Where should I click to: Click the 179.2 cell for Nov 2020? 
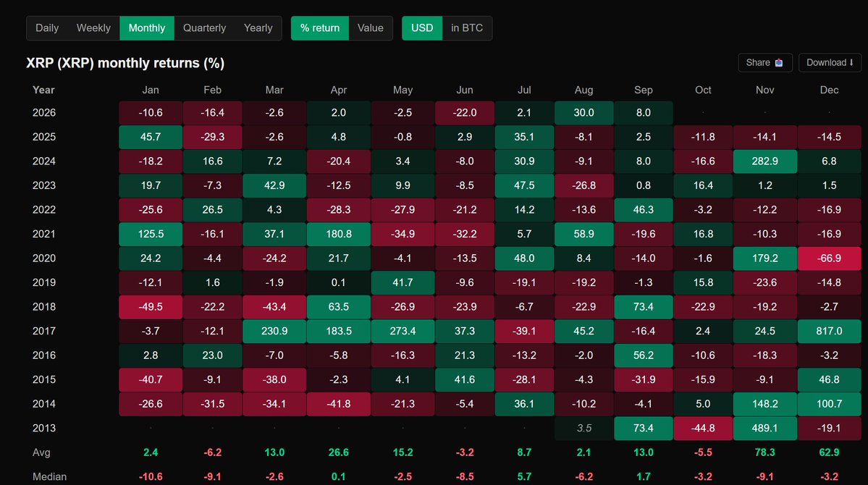pyautogui.click(x=765, y=258)
